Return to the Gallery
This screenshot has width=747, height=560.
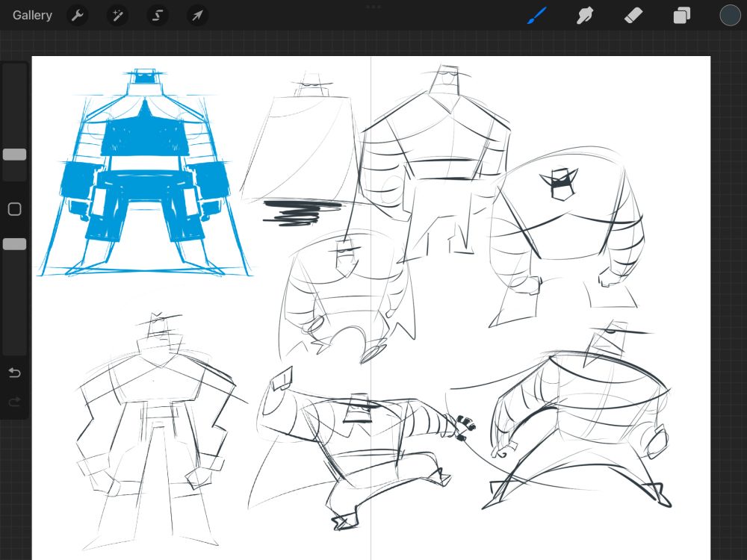click(32, 15)
